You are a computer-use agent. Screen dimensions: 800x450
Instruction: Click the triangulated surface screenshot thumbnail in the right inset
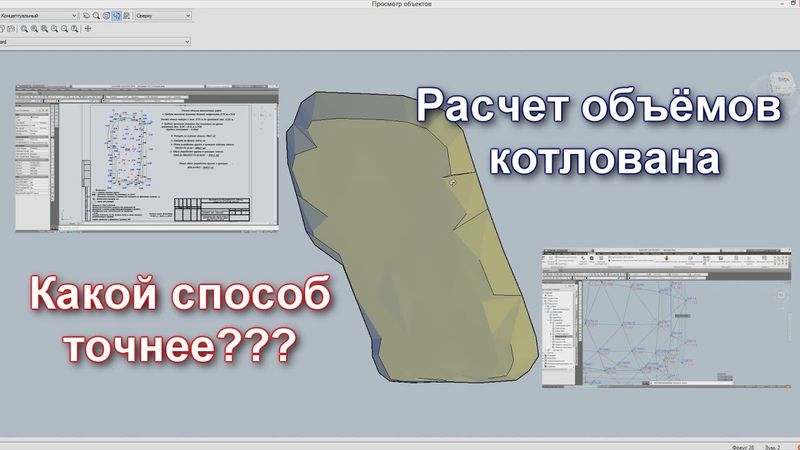666,318
